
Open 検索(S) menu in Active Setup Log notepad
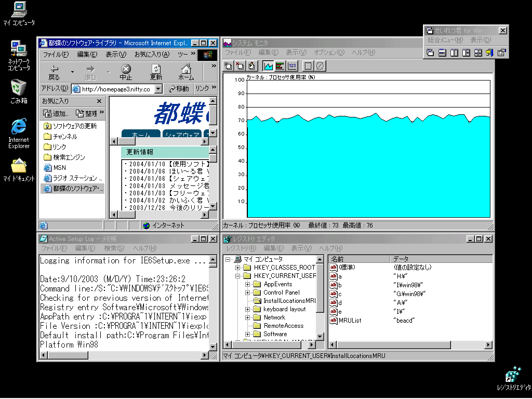point(114,248)
